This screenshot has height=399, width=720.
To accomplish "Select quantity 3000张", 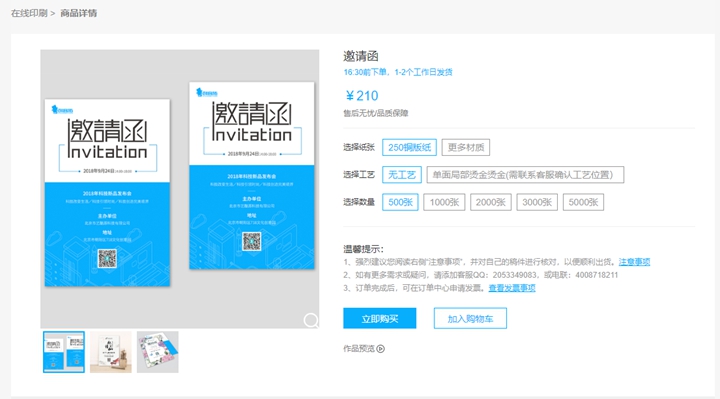I will (x=537, y=202).
